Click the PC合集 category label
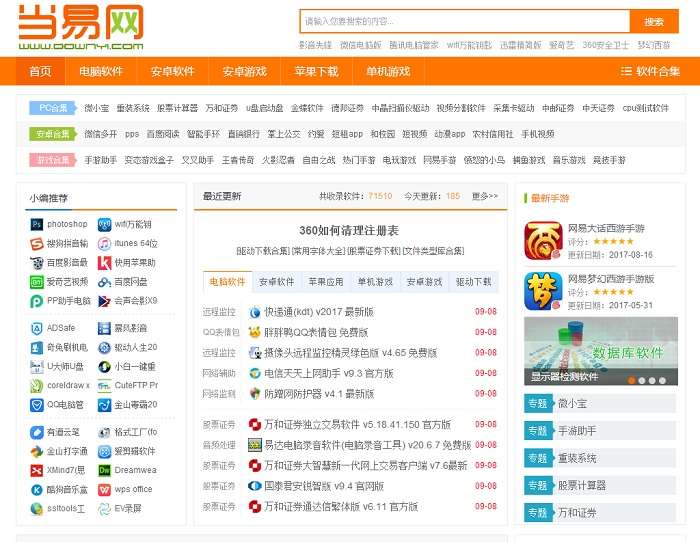 click(53, 108)
